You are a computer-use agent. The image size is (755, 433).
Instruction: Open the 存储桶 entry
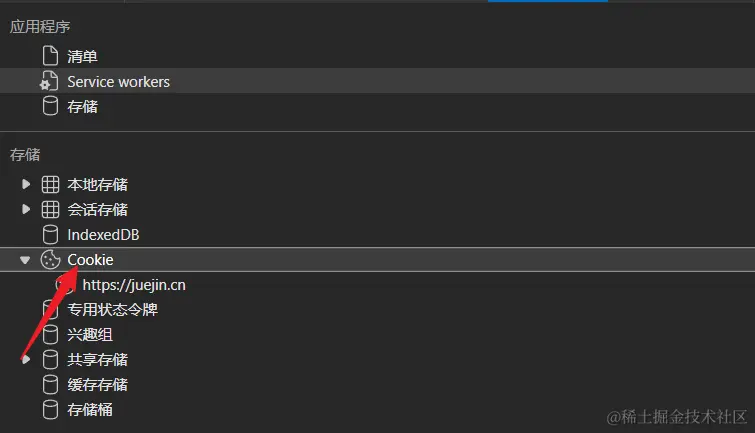(90, 410)
